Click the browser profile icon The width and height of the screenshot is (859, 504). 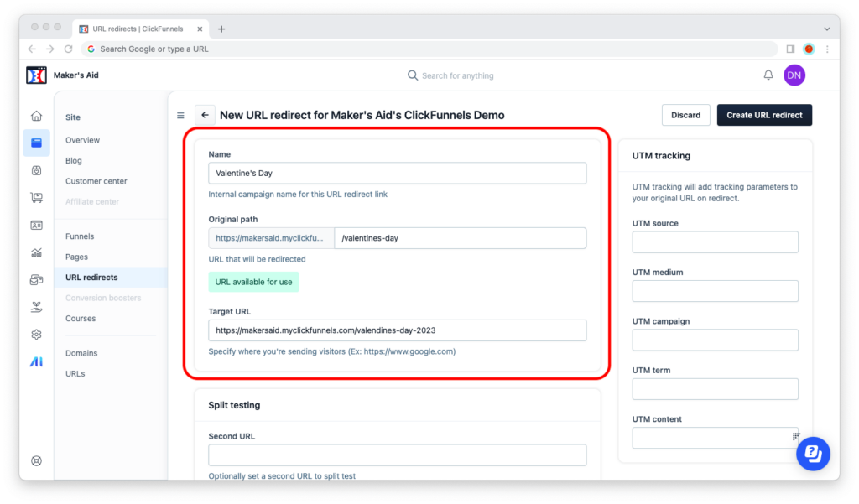tap(809, 49)
